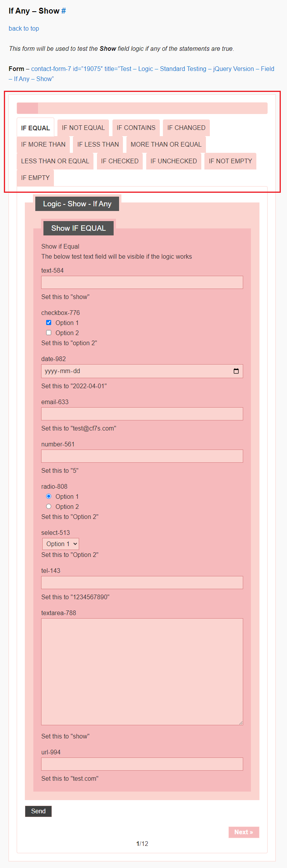The image size is (287, 868).
Task: Open the IF CHECKED tab
Action: (119, 161)
